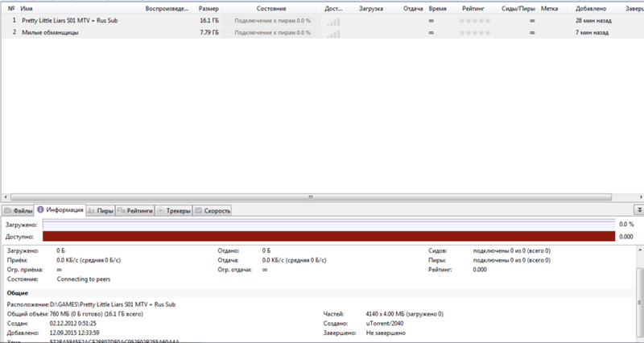Click the Добавлено column header
The width and height of the screenshot is (644, 343).
pos(591,8)
